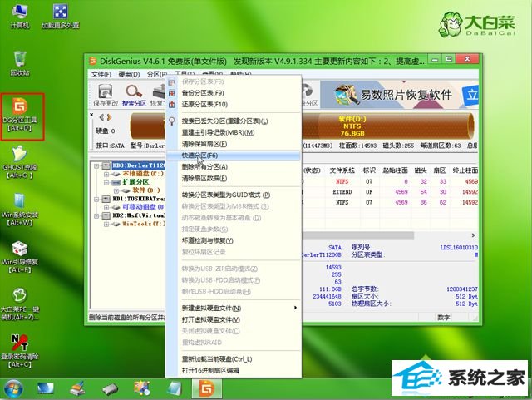Click brush tool icon on taskbar

pyautogui.click(x=77, y=389)
